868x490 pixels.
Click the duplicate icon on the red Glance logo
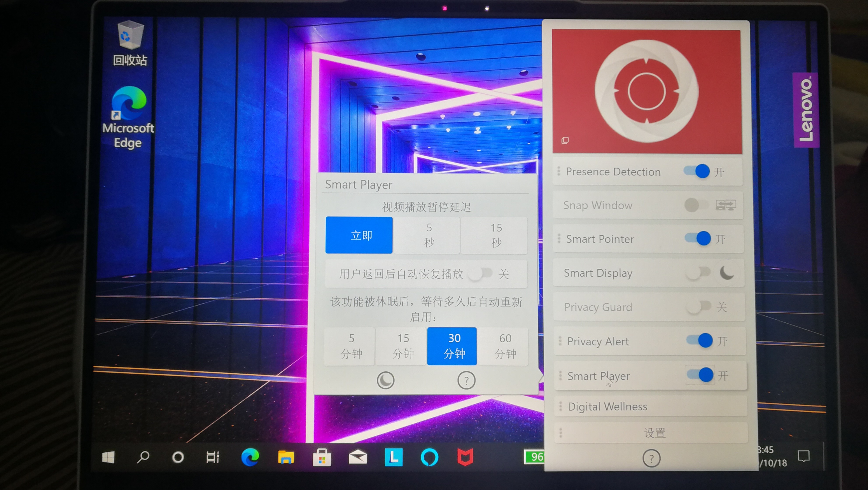coord(565,140)
